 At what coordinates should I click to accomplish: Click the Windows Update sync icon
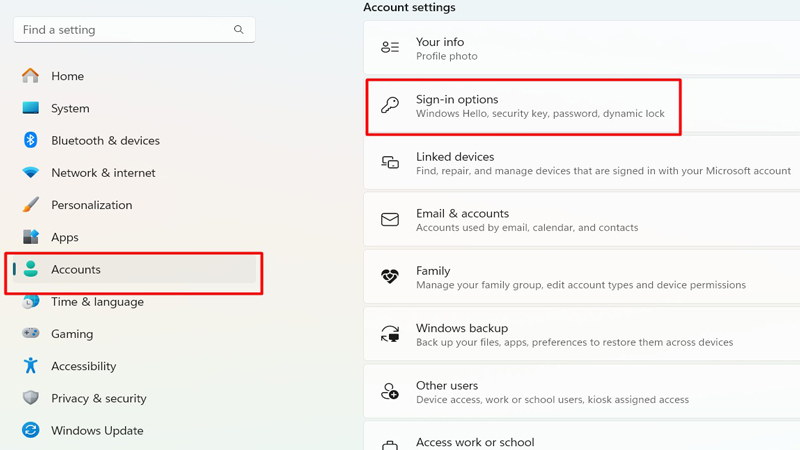(x=31, y=430)
